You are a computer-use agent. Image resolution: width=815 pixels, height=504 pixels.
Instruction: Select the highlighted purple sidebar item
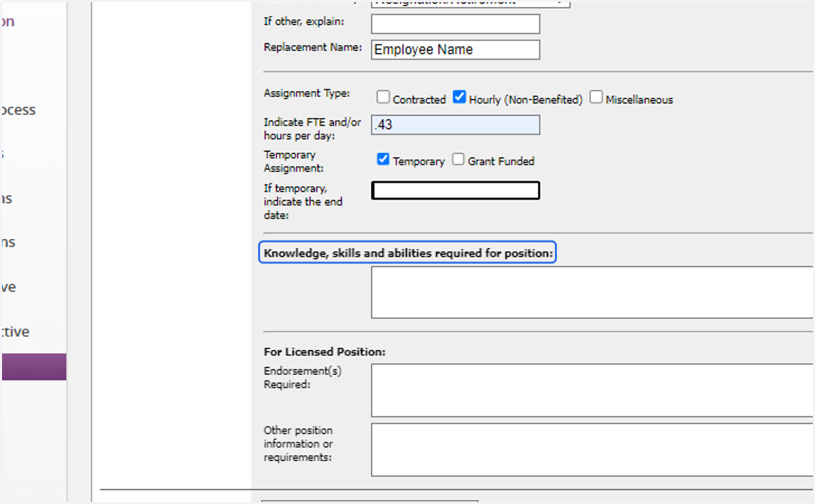click(33, 367)
